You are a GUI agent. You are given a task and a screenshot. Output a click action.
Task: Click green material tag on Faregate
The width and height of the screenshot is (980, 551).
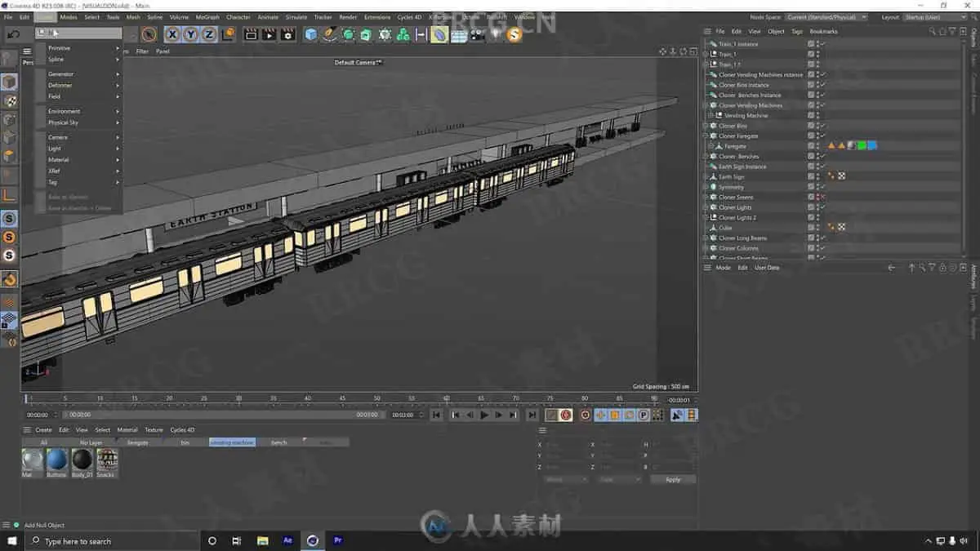862,146
